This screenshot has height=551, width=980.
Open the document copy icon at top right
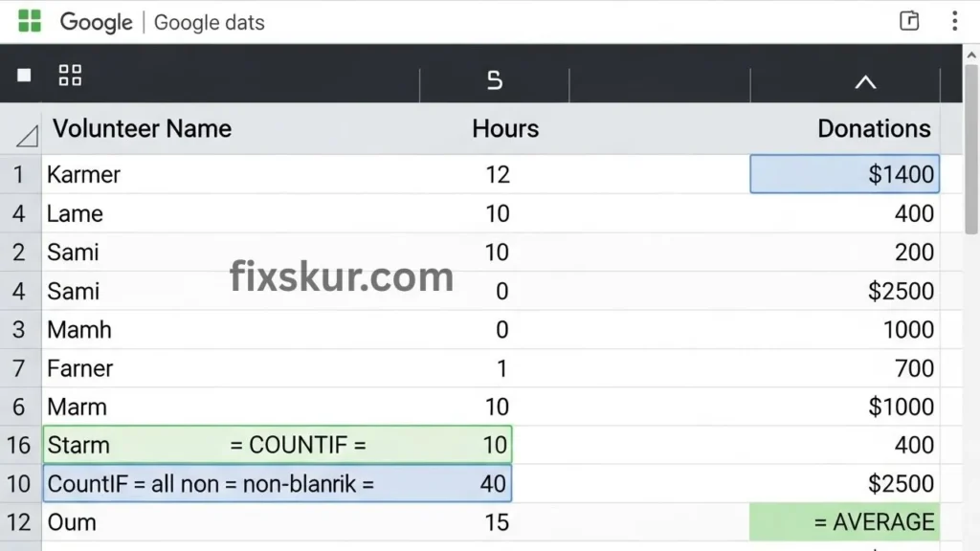909,21
